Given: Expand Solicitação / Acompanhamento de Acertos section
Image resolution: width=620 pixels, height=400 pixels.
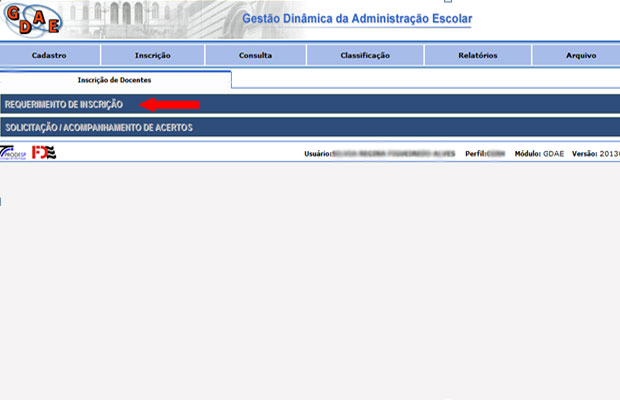Looking at the screenshot, I should tap(98, 128).
